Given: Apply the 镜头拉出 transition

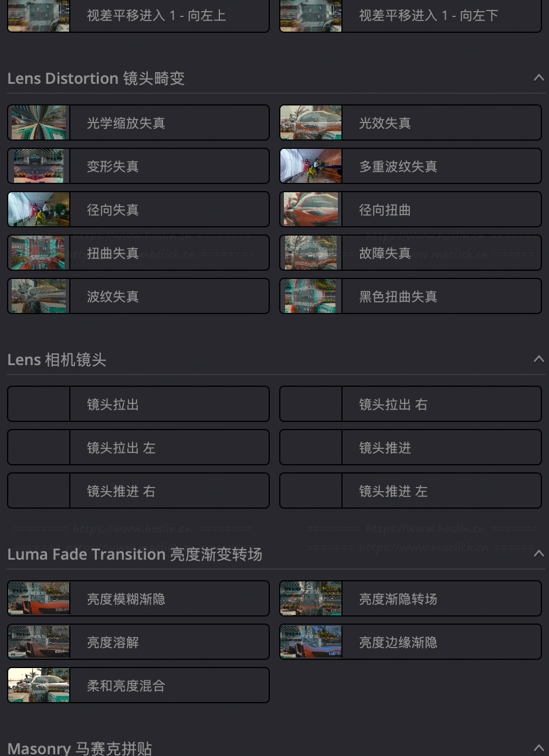Looking at the screenshot, I should pos(138,404).
